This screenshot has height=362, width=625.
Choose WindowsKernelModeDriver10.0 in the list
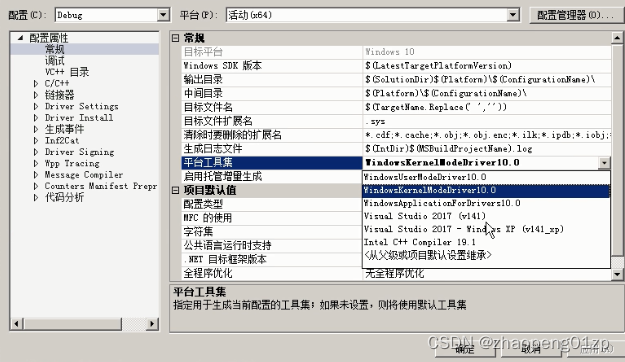click(x=486, y=190)
